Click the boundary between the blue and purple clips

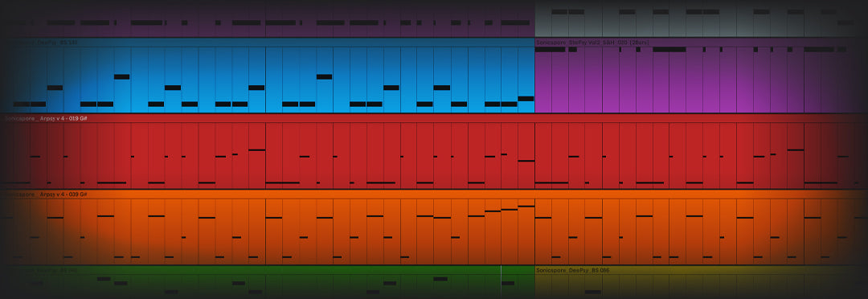tap(534, 76)
